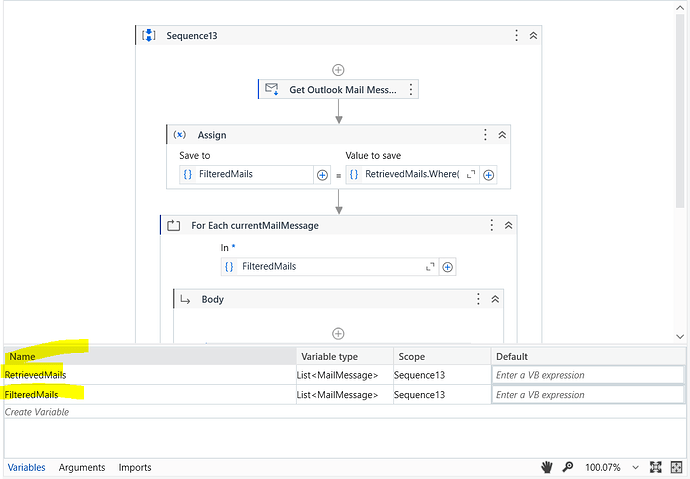Collapse the Body container
The image size is (690, 479).
[x=494, y=299]
